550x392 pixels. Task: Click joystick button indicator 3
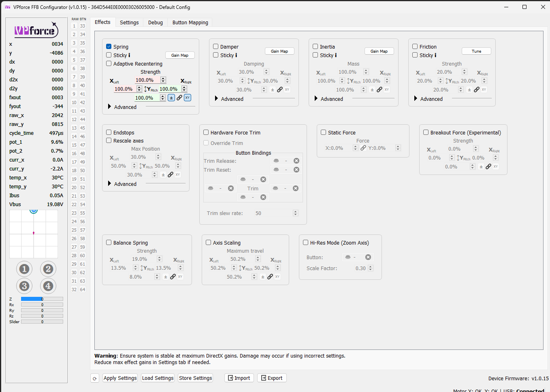tap(24, 286)
